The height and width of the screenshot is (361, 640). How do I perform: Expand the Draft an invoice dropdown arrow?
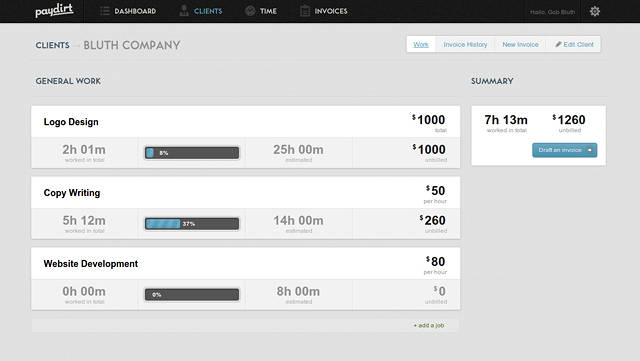[x=589, y=150]
